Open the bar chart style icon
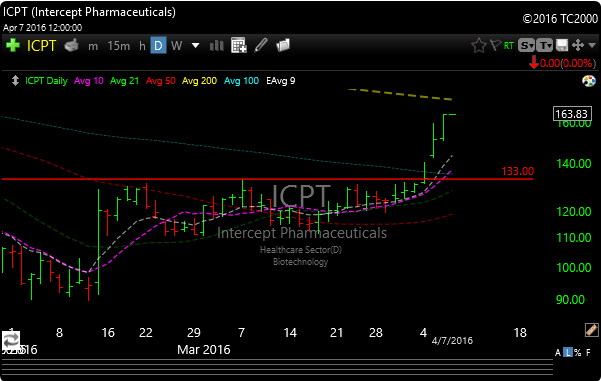This screenshot has height=381, width=601. pos(217,46)
